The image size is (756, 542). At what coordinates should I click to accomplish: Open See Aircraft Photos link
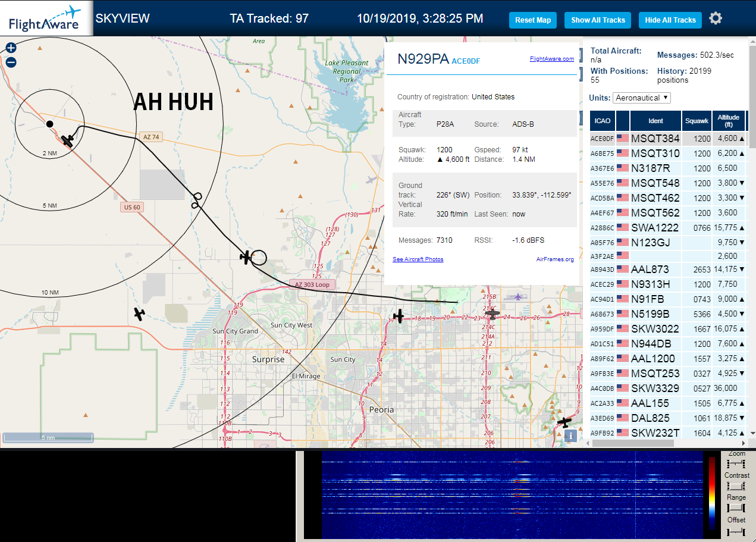[x=418, y=259]
